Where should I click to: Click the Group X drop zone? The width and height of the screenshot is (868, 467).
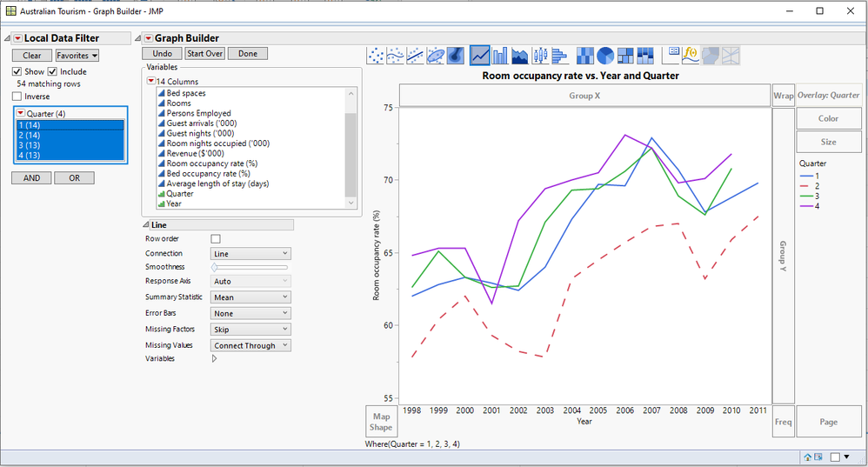pyautogui.click(x=584, y=95)
